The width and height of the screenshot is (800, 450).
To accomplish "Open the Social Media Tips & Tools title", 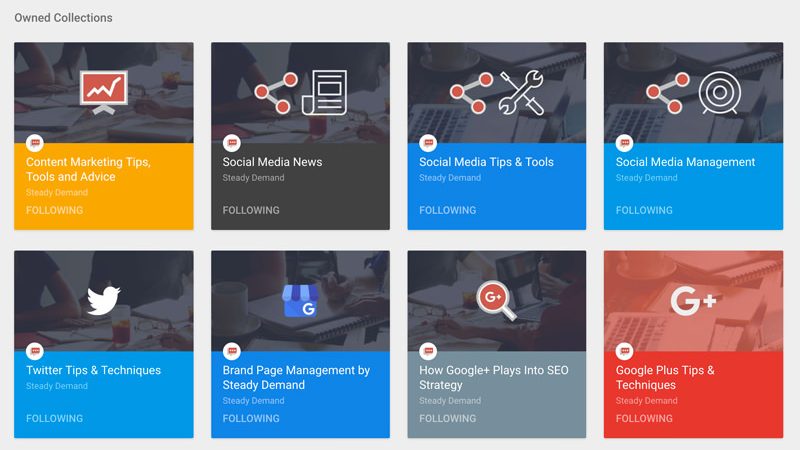I will pos(486,162).
